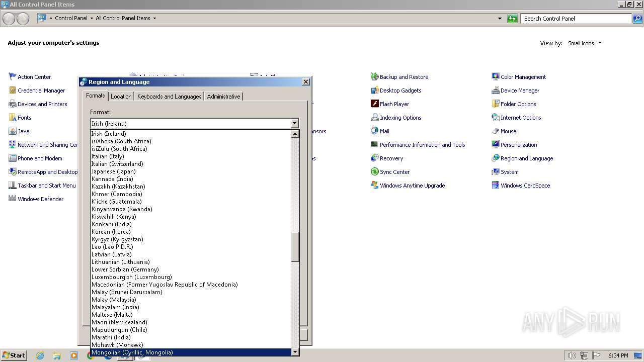
Task: Open Color Management icon
Action: tap(496, 77)
